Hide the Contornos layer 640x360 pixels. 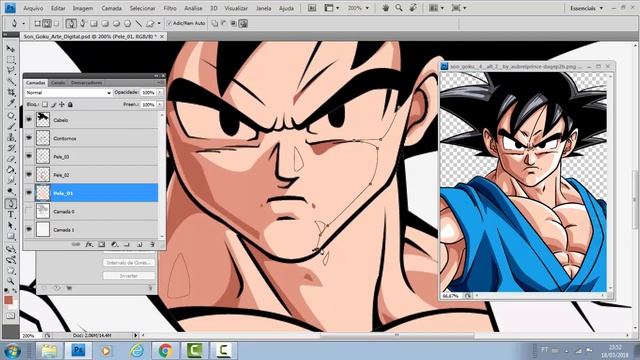(x=29, y=138)
